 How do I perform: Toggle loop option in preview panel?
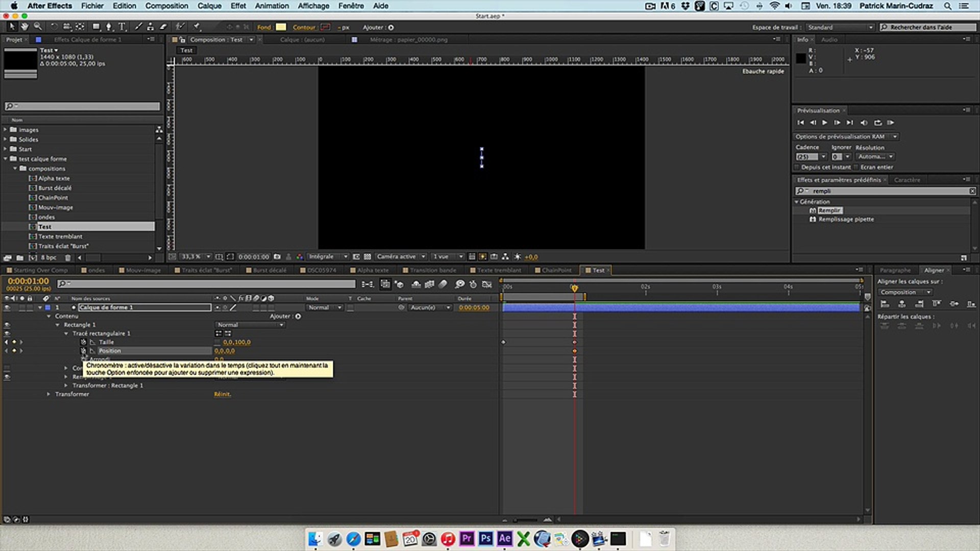(878, 122)
